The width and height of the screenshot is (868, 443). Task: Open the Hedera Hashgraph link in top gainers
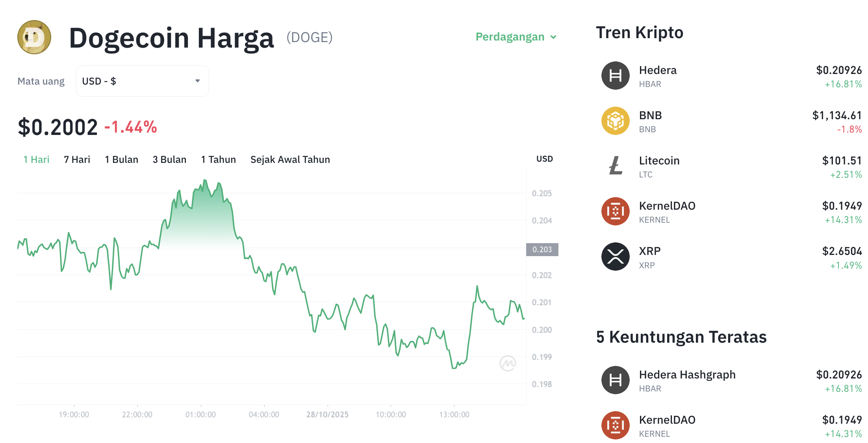coord(687,375)
